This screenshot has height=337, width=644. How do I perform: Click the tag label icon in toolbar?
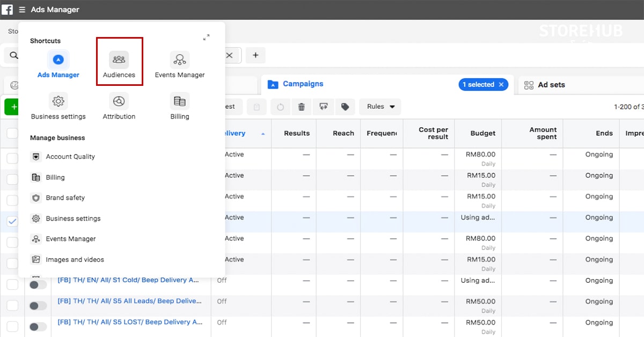coord(345,107)
